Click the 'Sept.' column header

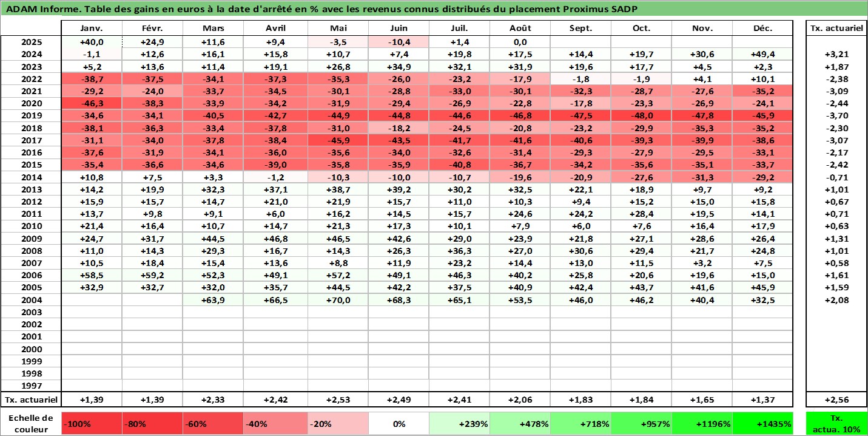point(581,29)
